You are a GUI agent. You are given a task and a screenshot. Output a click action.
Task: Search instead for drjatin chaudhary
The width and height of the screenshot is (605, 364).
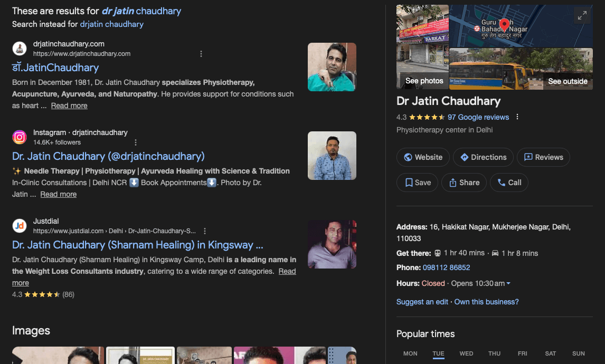tap(111, 24)
